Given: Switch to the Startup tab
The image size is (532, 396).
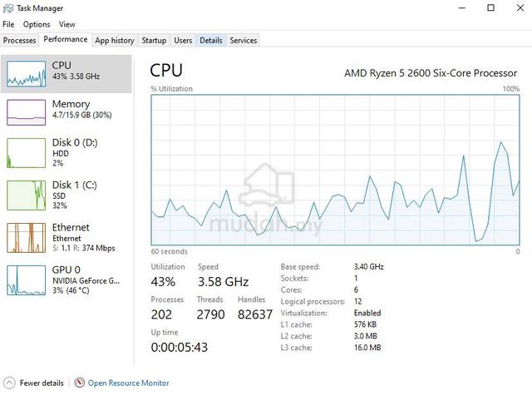Looking at the screenshot, I should coord(154,41).
